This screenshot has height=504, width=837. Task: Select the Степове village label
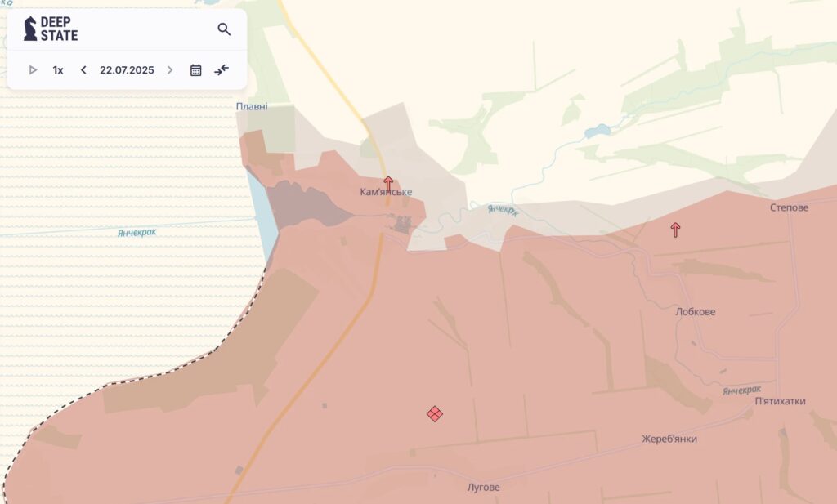pos(789,208)
